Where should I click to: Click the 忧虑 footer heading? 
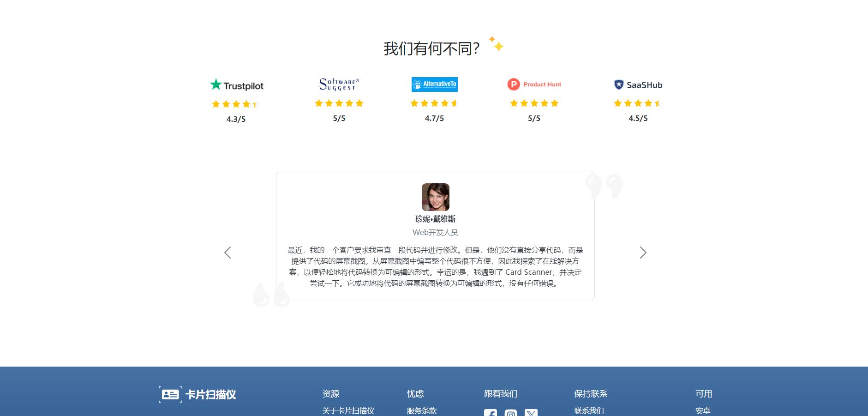415,394
